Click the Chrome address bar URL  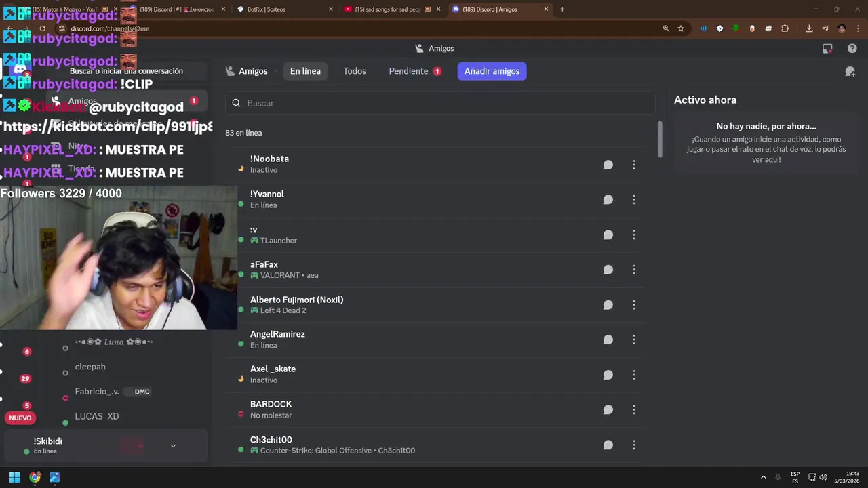[x=110, y=28]
